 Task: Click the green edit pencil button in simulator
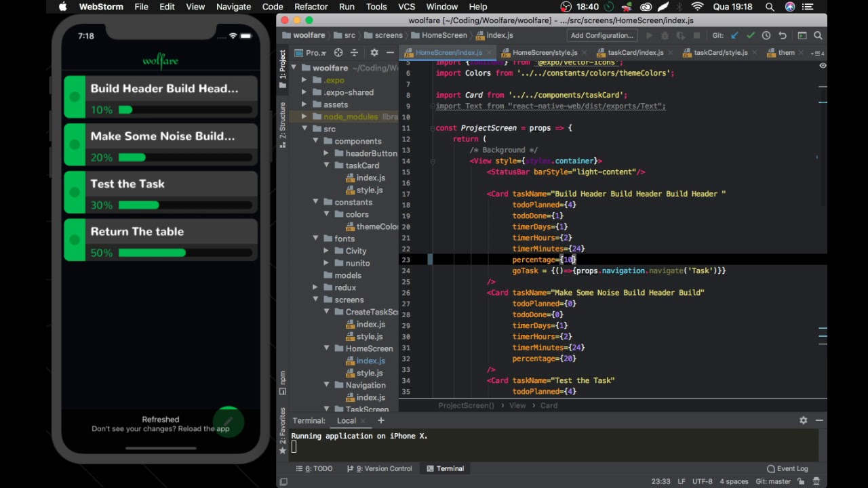pos(229,422)
